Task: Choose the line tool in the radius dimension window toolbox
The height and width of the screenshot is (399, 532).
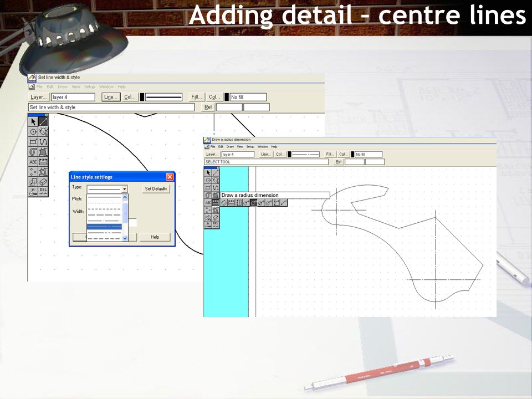Action: click(x=216, y=173)
